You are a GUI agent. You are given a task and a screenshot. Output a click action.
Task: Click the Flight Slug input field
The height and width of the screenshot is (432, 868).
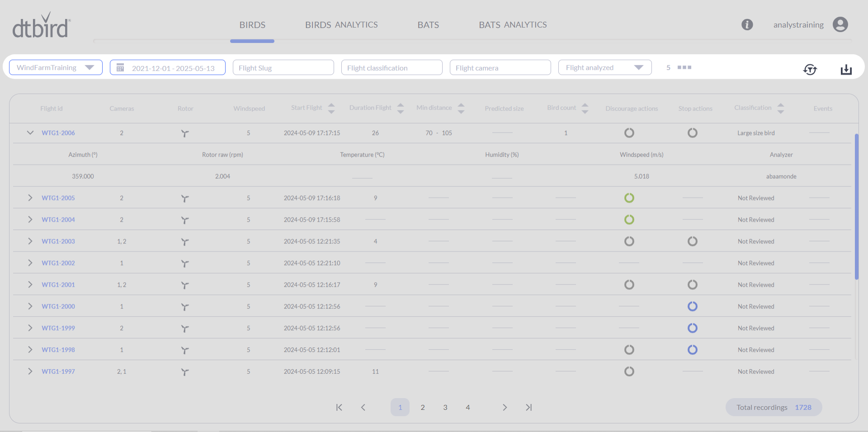pos(283,68)
